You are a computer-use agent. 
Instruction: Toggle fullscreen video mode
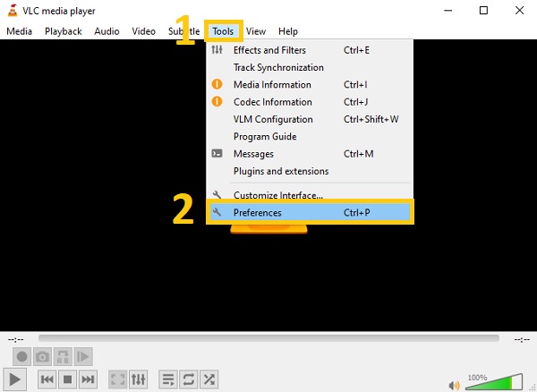click(117, 379)
